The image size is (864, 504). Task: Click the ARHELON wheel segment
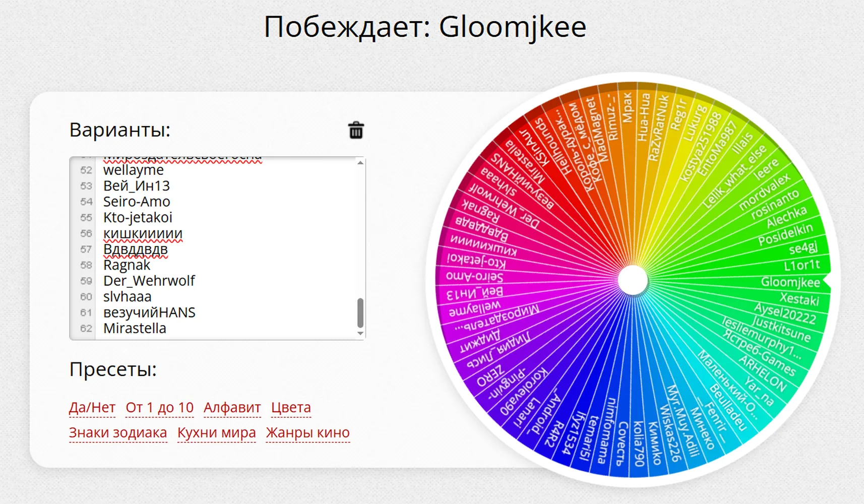[x=763, y=373]
